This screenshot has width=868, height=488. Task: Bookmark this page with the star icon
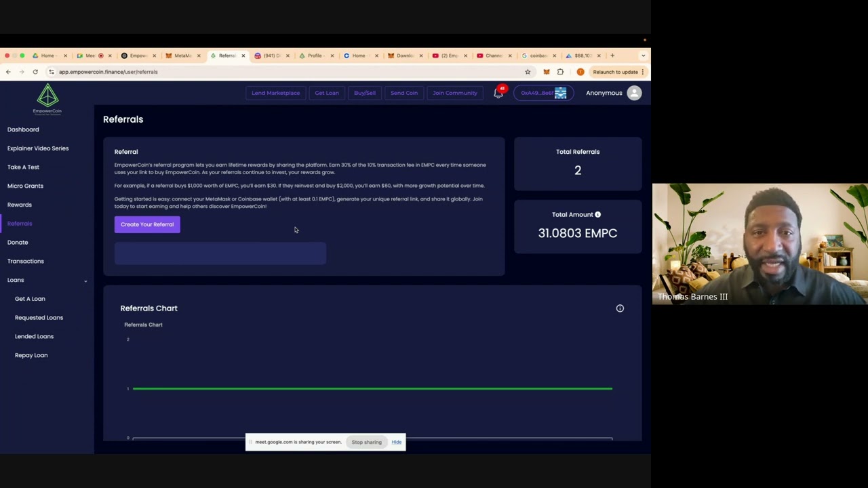(x=528, y=72)
